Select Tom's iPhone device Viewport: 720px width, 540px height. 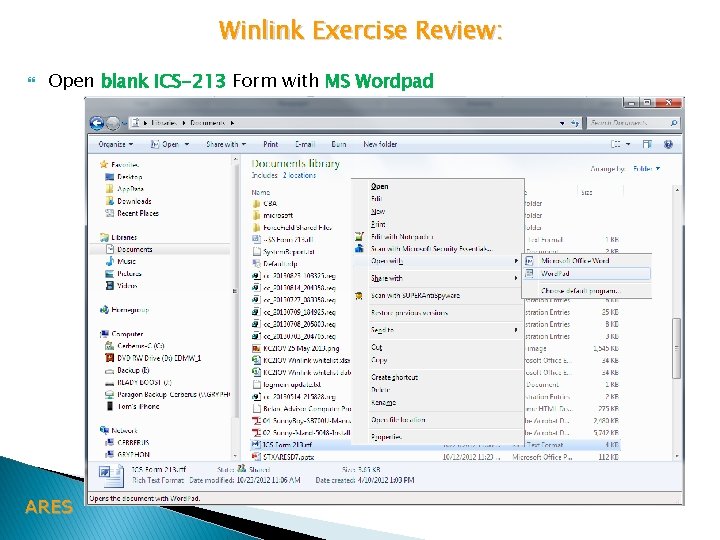tap(133, 406)
